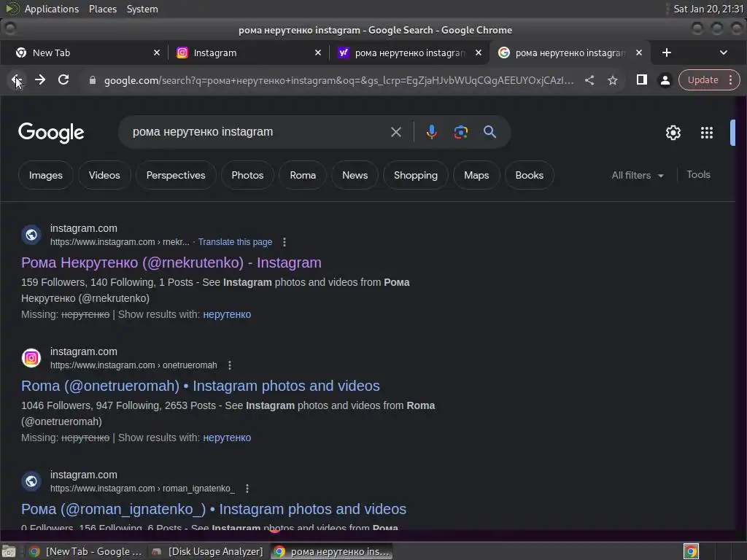Close the Instagram tab
Viewport: 747px width, 560px height.
(x=318, y=52)
